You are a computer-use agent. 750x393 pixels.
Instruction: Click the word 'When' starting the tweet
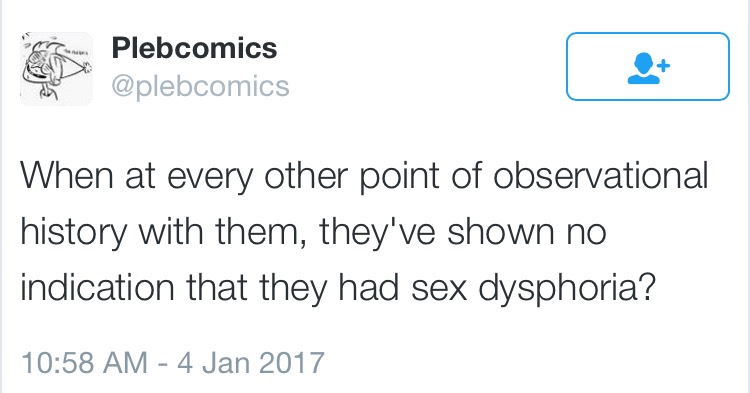[67, 175]
